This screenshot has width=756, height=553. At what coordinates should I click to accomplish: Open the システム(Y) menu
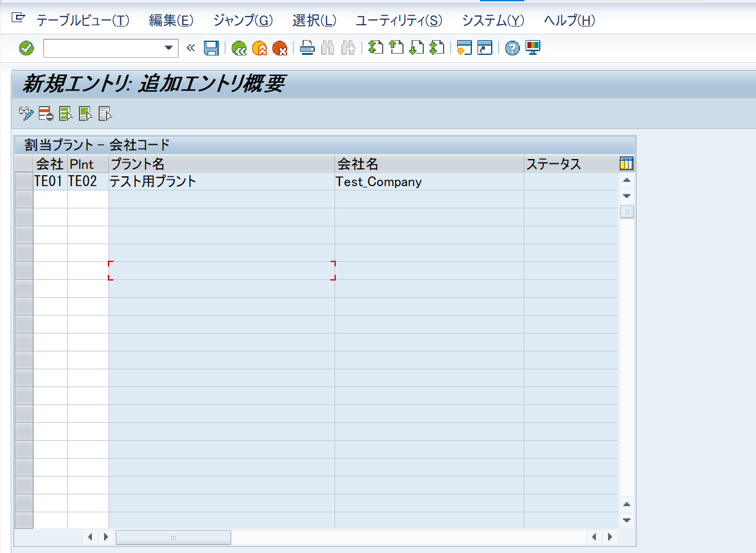point(492,20)
